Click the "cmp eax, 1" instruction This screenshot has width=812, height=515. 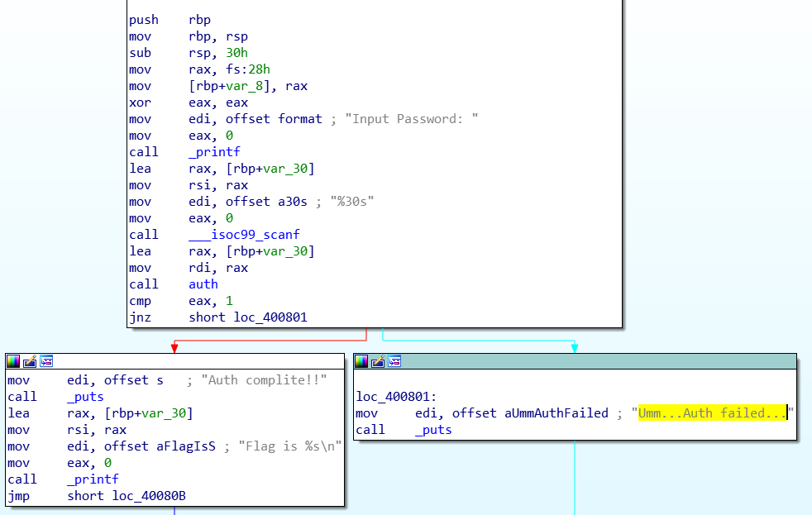point(181,301)
